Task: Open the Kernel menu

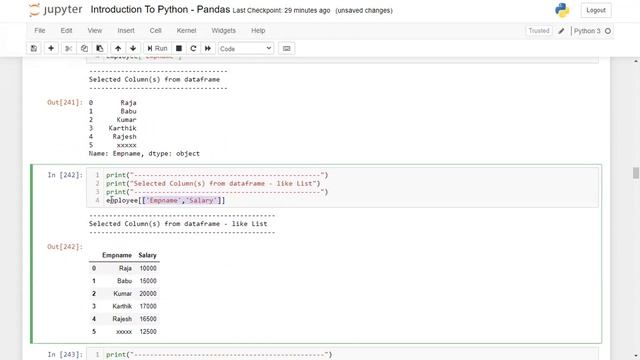Action: 186,31
